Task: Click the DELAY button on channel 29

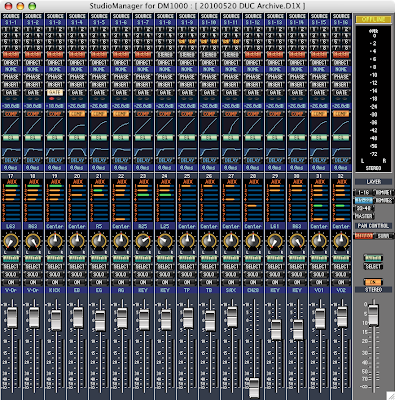Action: 275,160
